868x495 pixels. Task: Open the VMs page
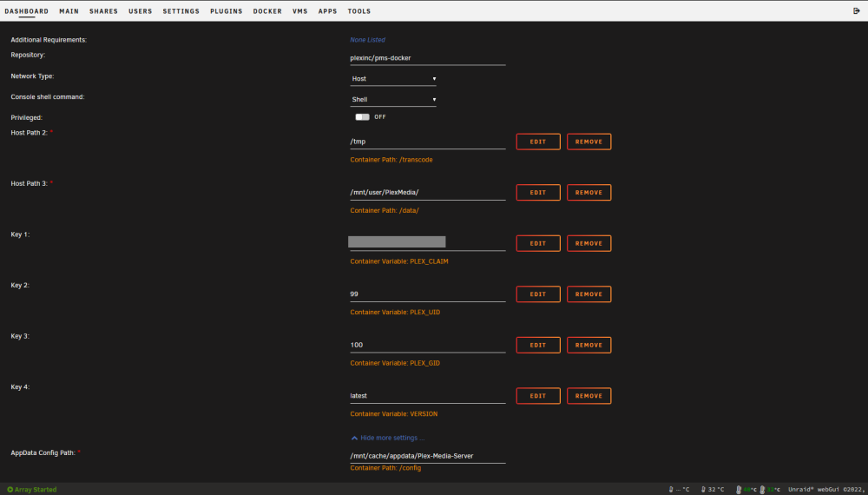click(x=300, y=11)
